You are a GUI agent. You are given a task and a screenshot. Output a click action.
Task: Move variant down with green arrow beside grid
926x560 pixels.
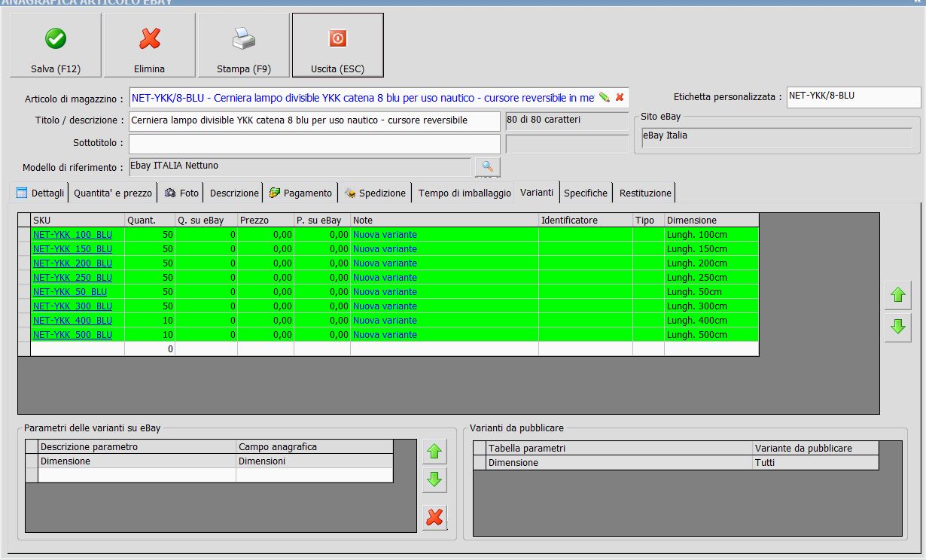coord(897,328)
